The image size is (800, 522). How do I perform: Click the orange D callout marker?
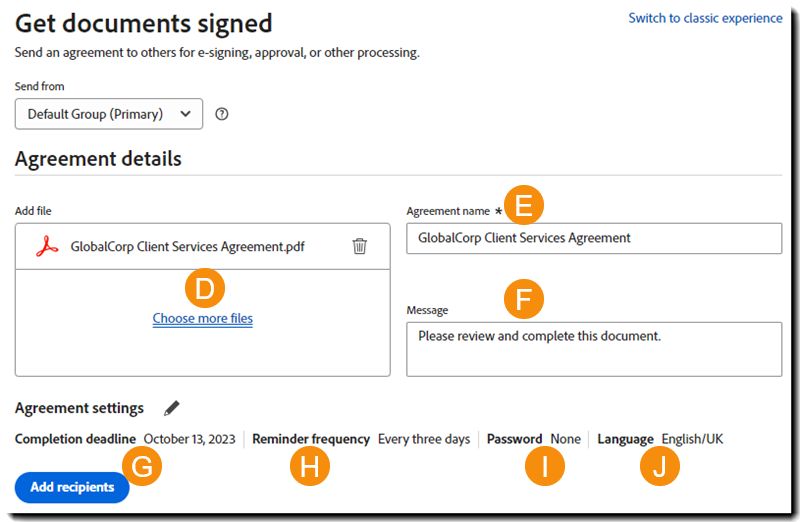click(205, 289)
